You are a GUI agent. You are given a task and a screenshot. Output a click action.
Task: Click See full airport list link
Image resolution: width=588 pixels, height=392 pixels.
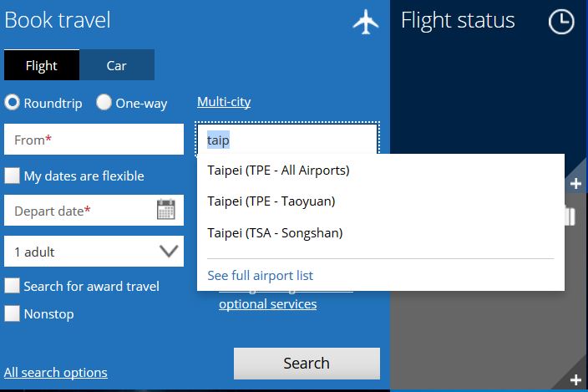261,275
